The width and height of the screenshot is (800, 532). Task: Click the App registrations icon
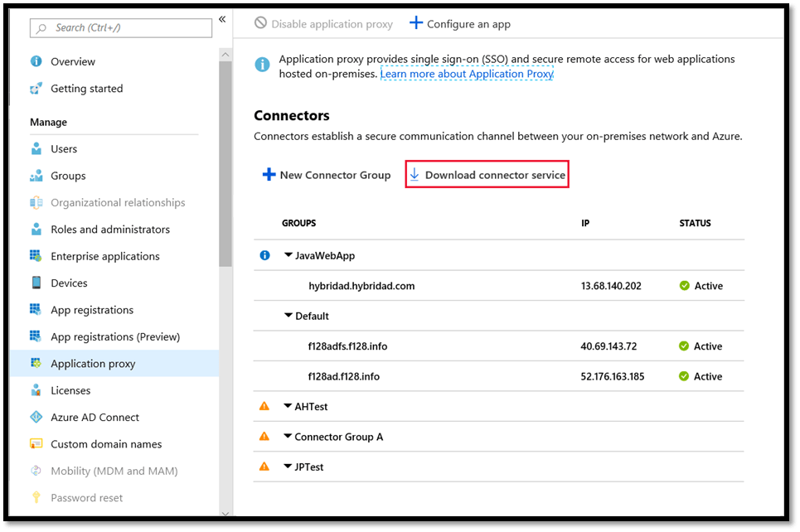tap(36, 309)
